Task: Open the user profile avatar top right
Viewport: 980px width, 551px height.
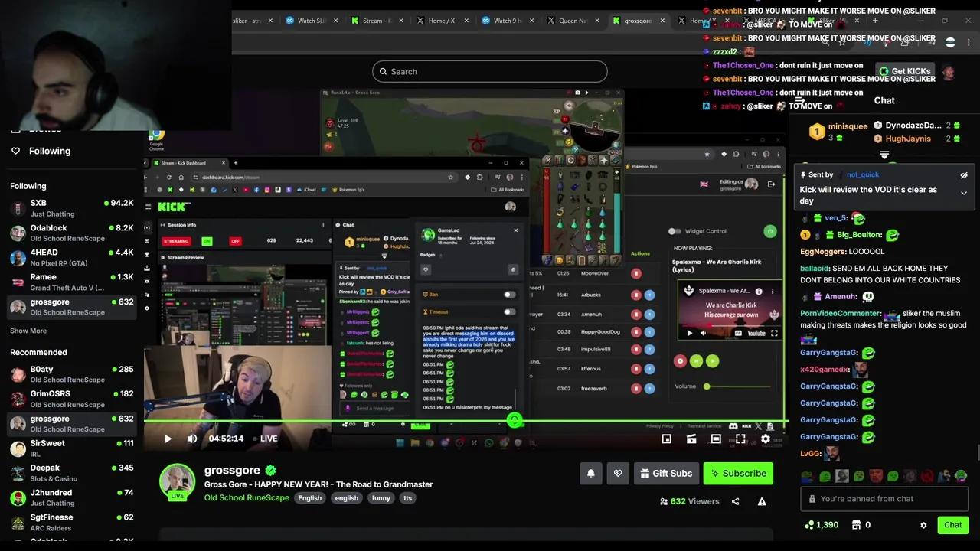Action: coord(949,73)
